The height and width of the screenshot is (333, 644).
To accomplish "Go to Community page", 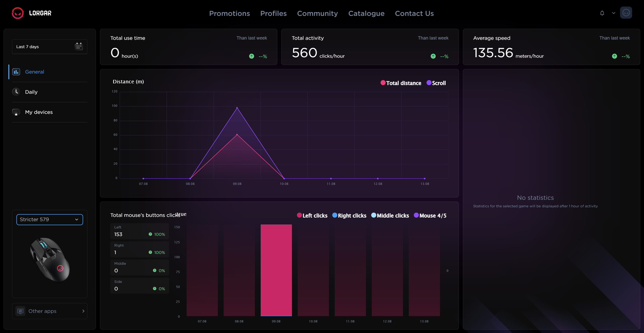I will tap(317, 13).
